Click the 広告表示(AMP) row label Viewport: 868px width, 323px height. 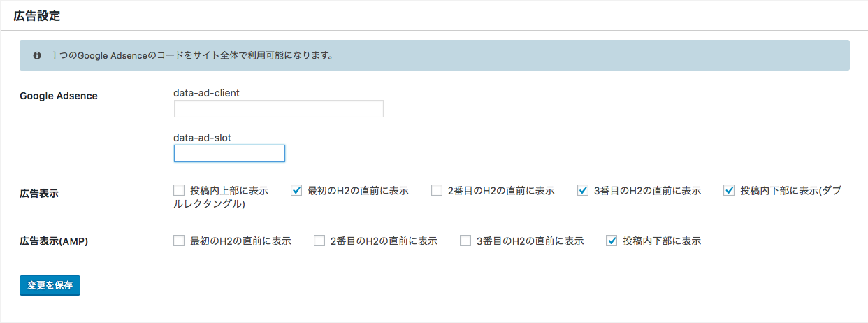pyautogui.click(x=53, y=241)
